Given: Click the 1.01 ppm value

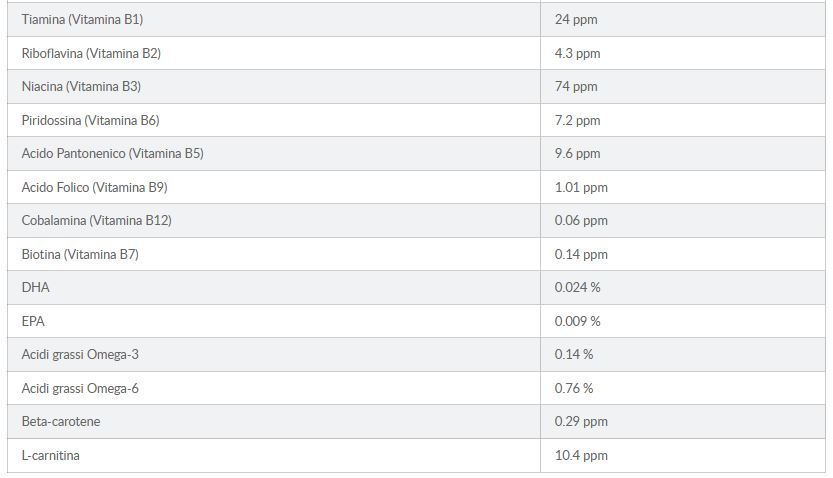Looking at the screenshot, I should pyautogui.click(x=581, y=187).
